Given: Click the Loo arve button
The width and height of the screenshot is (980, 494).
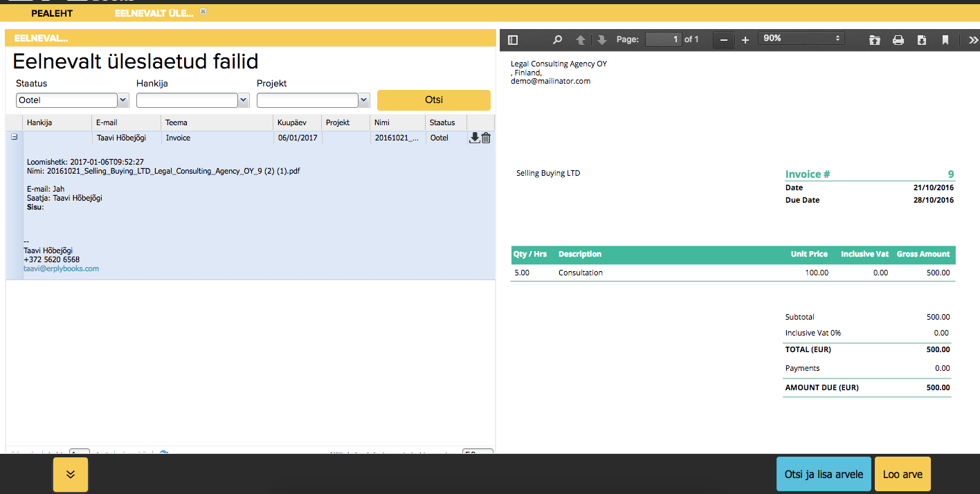Looking at the screenshot, I should pos(902,474).
